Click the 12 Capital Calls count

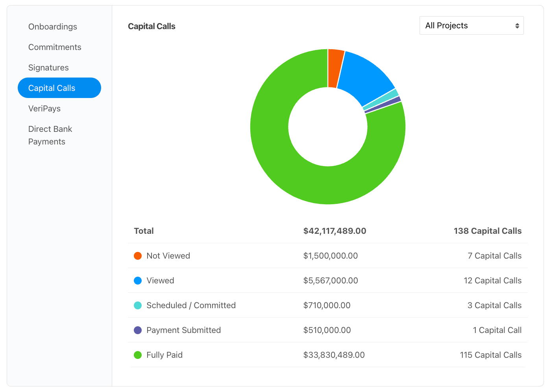tap(493, 281)
